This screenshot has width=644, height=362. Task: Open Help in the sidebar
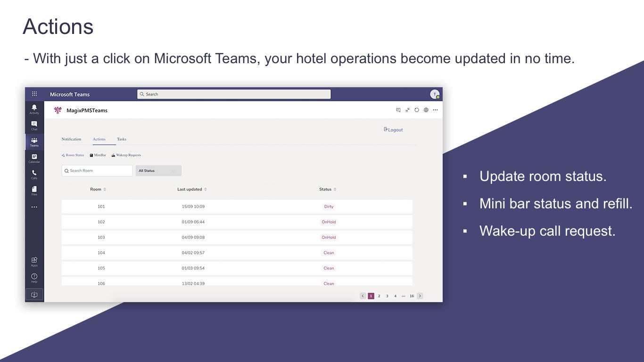pos(34,278)
